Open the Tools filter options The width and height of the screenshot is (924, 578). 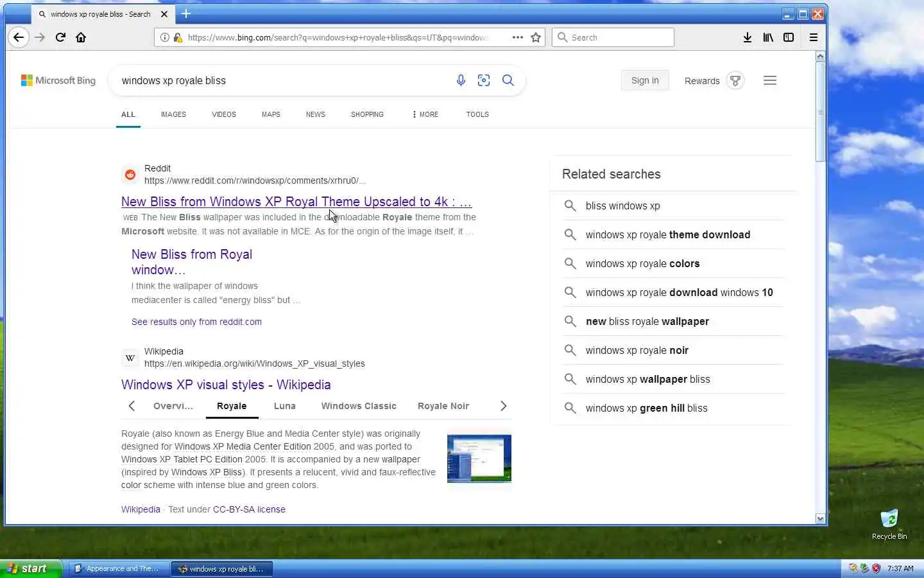coord(477,114)
